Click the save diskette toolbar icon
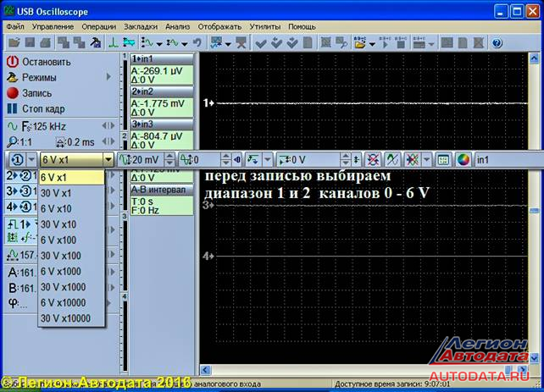This screenshot has width=544, height=392. [x=31, y=42]
